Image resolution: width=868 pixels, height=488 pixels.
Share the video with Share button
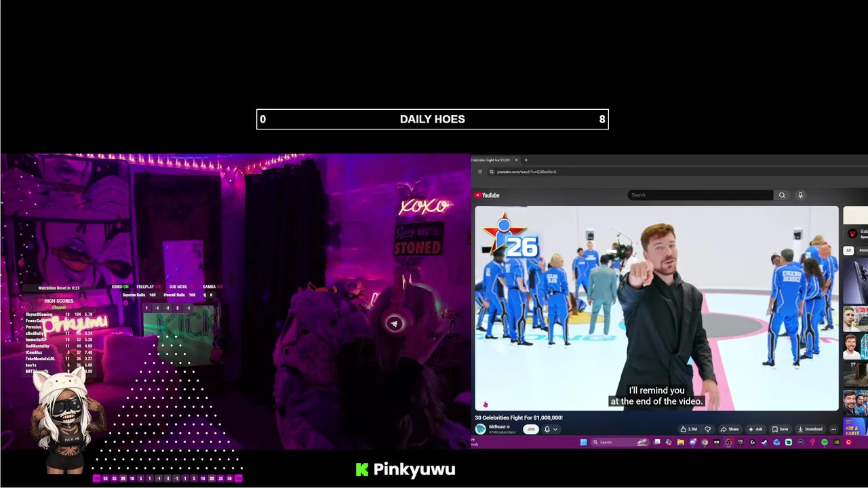pos(730,429)
